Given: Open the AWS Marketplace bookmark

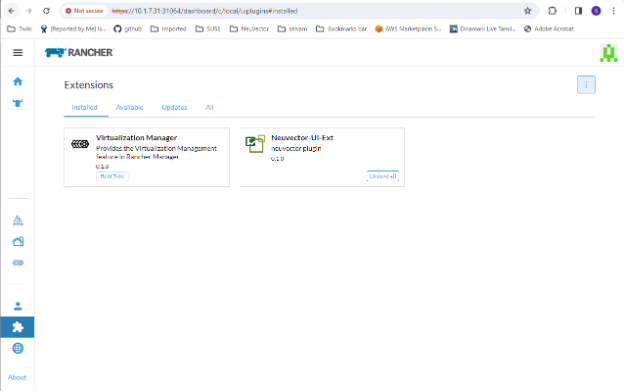Looking at the screenshot, I should (x=408, y=29).
